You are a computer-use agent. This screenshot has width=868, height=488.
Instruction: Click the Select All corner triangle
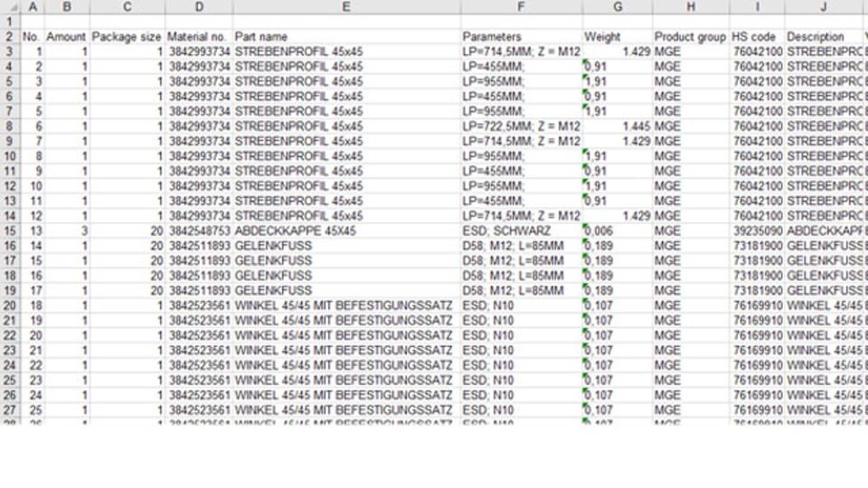tap(11, 7)
